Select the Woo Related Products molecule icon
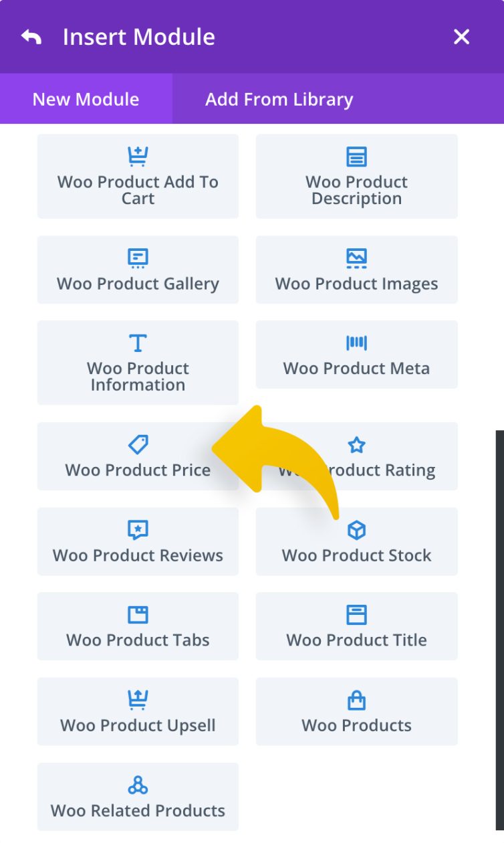This screenshot has width=504, height=843. [x=138, y=784]
